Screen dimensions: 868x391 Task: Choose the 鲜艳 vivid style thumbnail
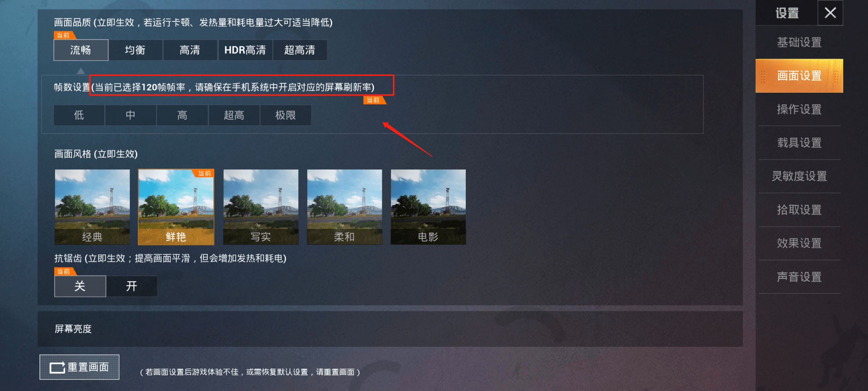point(176,207)
